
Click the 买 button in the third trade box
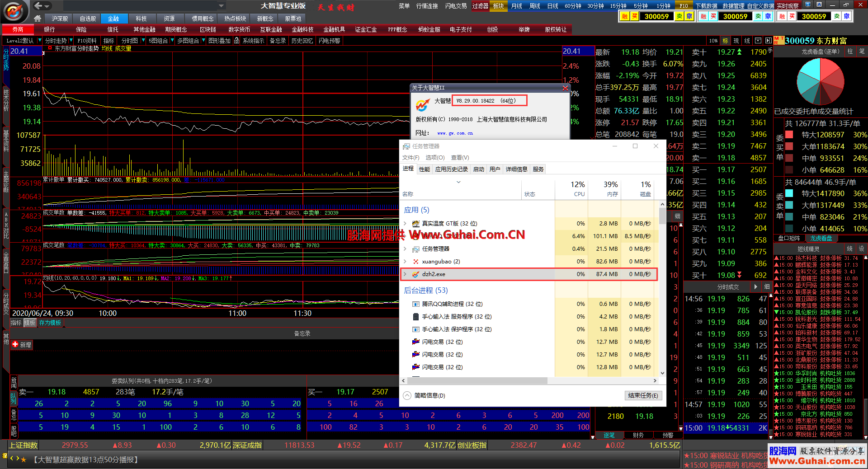click(x=792, y=16)
